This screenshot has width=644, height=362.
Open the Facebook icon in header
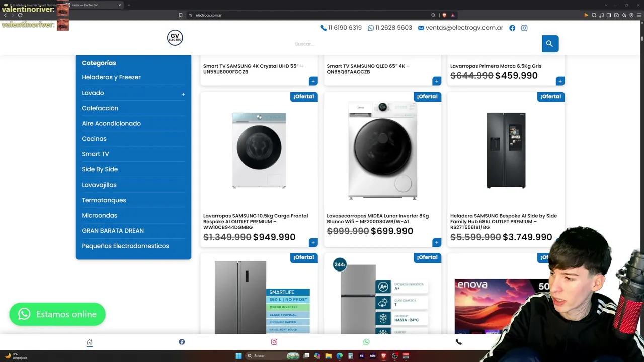tap(512, 28)
